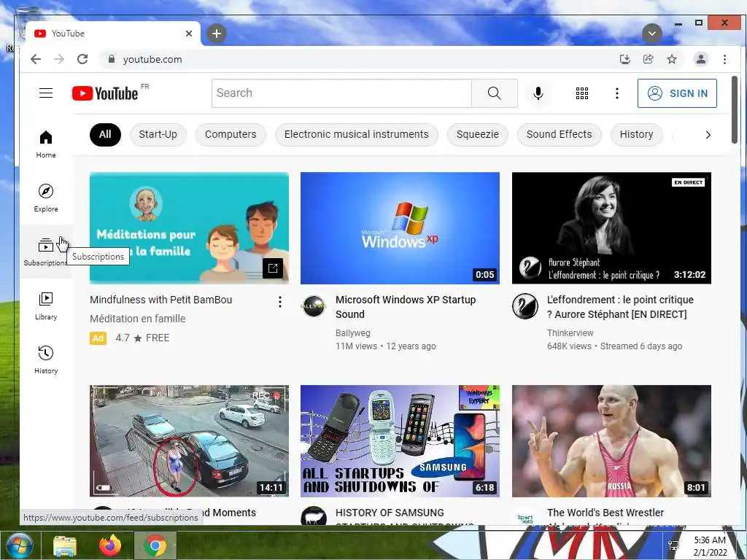The width and height of the screenshot is (747, 560).
Task: Play the Aurore Stéphant live thumbnail
Action: [x=612, y=228]
